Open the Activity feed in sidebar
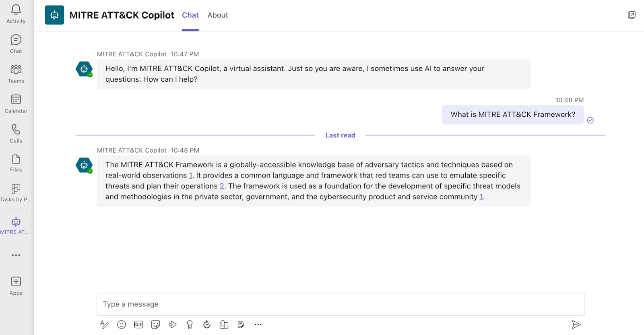The width and height of the screenshot is (644, 335). pyautogui.click(x=16, y=14)
